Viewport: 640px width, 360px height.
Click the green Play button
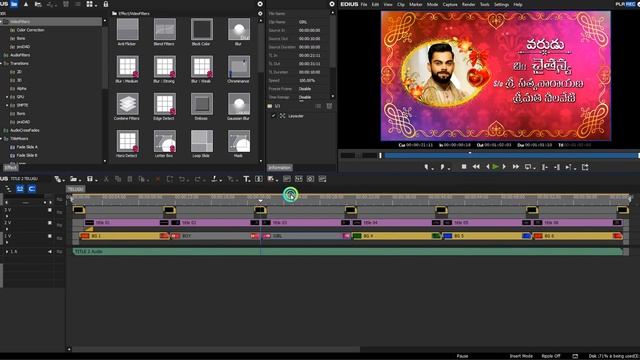coord(496,167)
